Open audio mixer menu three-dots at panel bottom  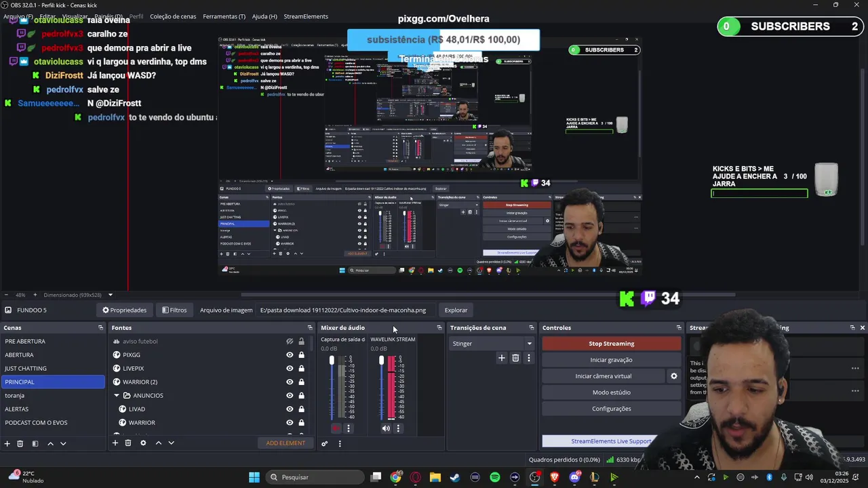coord(340,443)
